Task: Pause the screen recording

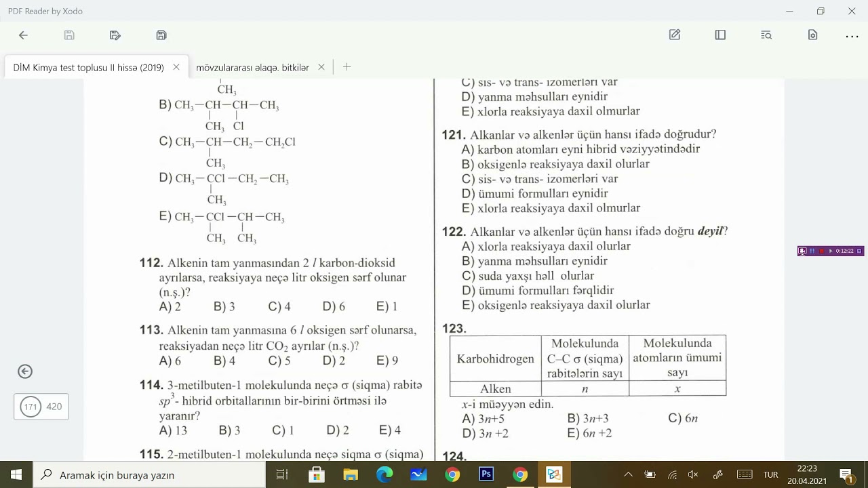Action: point(812,251)
